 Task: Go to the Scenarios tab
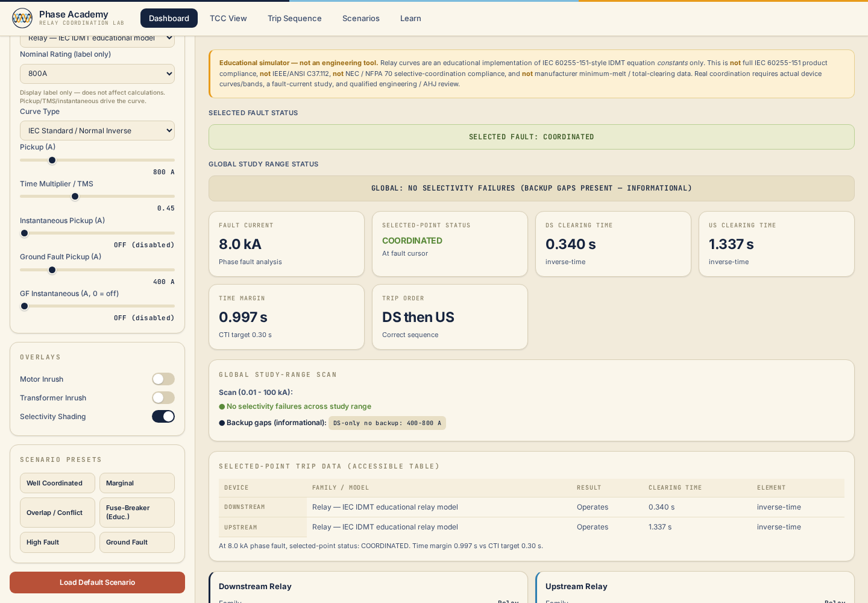click(361, 18)
